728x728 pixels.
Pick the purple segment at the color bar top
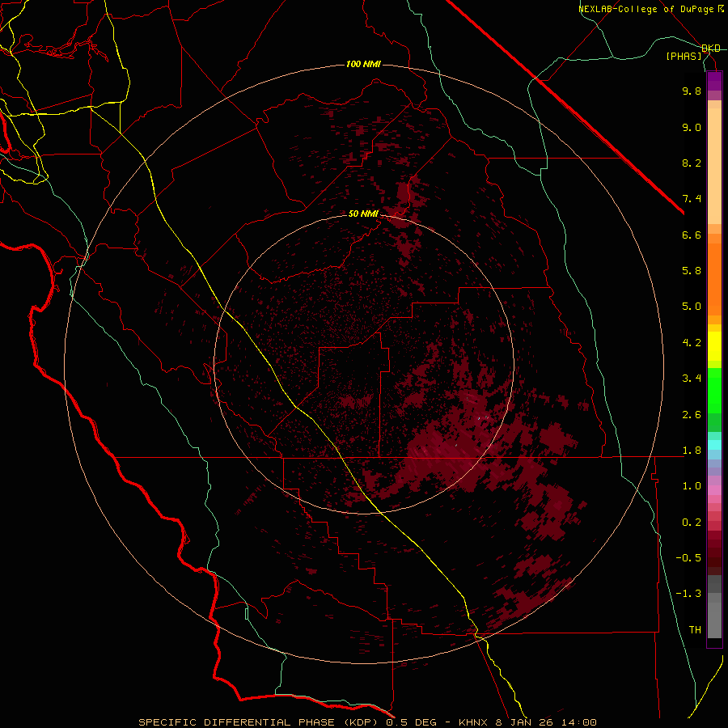click(714, 81)
